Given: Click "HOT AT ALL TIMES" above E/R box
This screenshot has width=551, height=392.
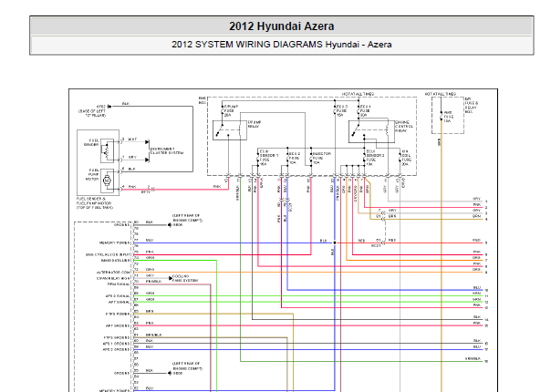Looking at the screenshot, I should 441,94.
